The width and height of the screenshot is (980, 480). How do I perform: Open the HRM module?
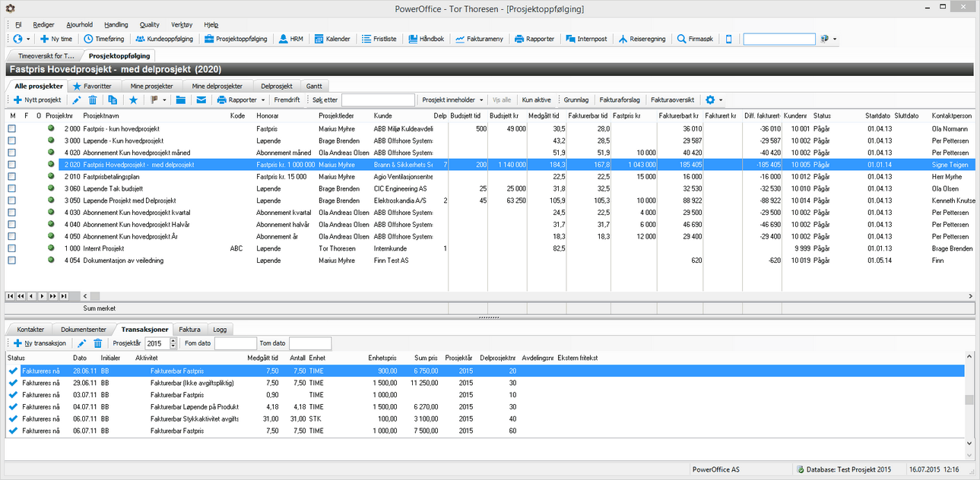pyautogui.click(x=290, y=39)
